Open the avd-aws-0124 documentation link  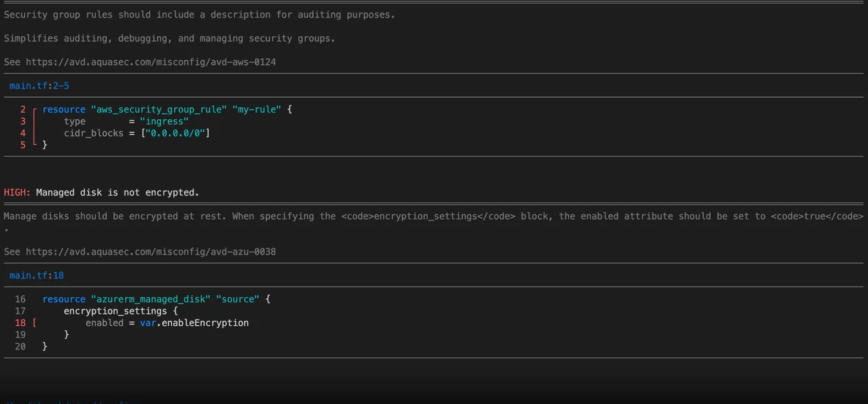[x=151, y=62]
